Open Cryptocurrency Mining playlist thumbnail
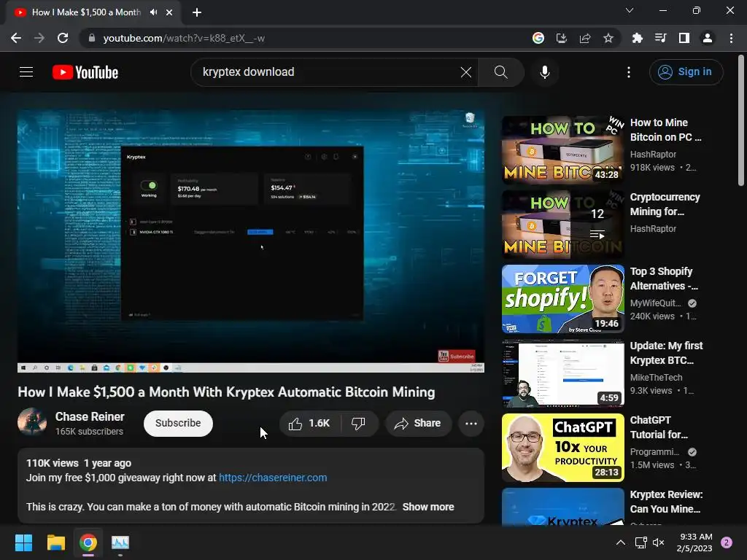The height and width of the screenshot is (560, 747). click(x=562, y=225)
